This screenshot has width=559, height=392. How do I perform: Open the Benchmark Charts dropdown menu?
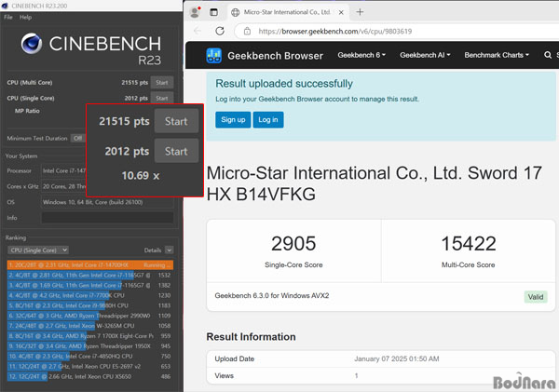[x=497, y=55]
